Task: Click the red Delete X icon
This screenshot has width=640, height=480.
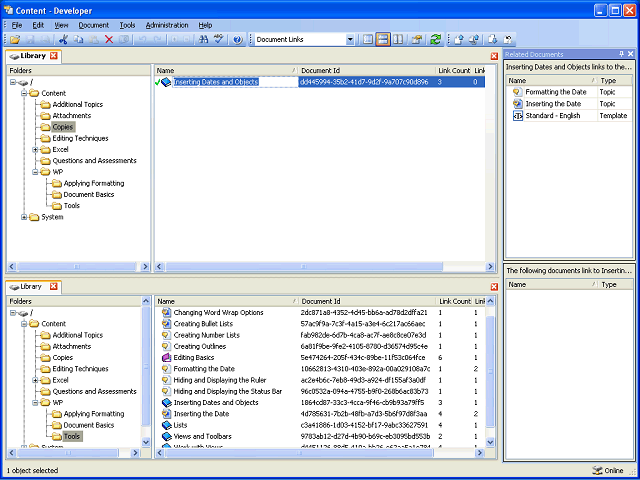Action: pyautogui.click(x=109, y=39)
